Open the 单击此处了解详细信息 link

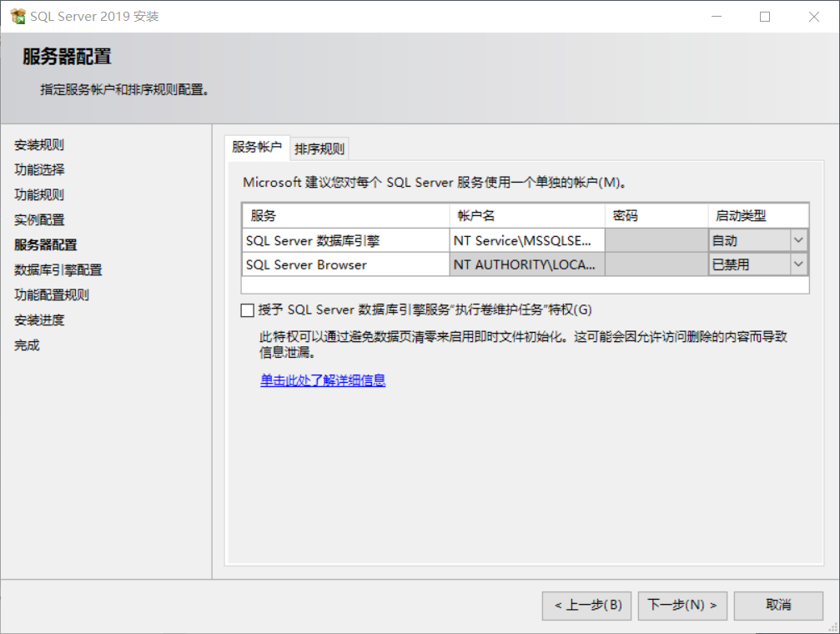[x=323, y=380]
